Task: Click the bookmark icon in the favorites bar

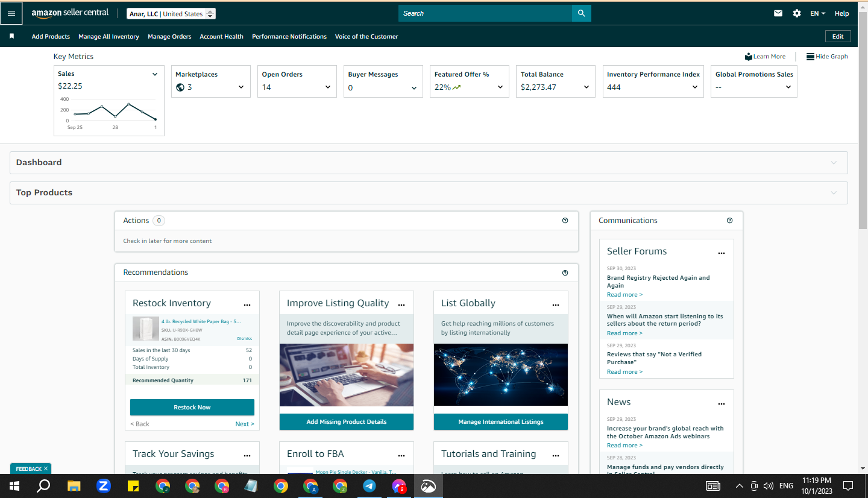Action: click(x=11, y=36)
